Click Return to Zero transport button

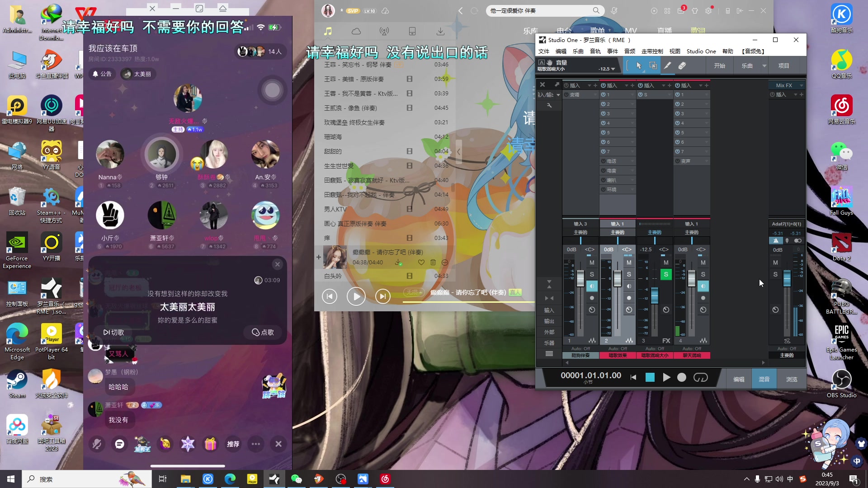click(x=633, y=377)
